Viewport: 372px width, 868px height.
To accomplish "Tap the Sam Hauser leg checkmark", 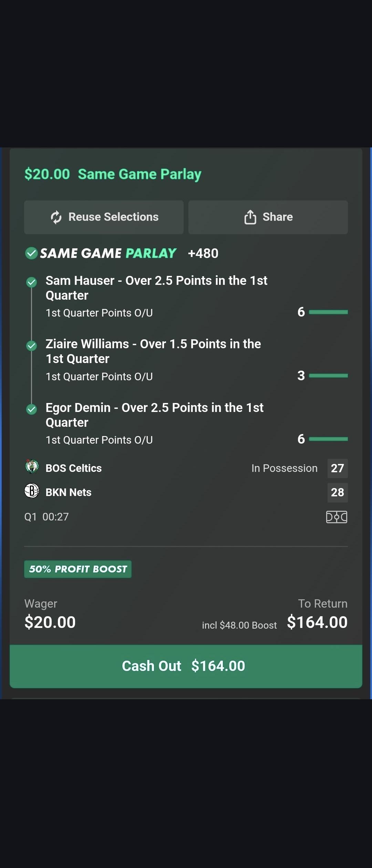I will click(32, 282).
